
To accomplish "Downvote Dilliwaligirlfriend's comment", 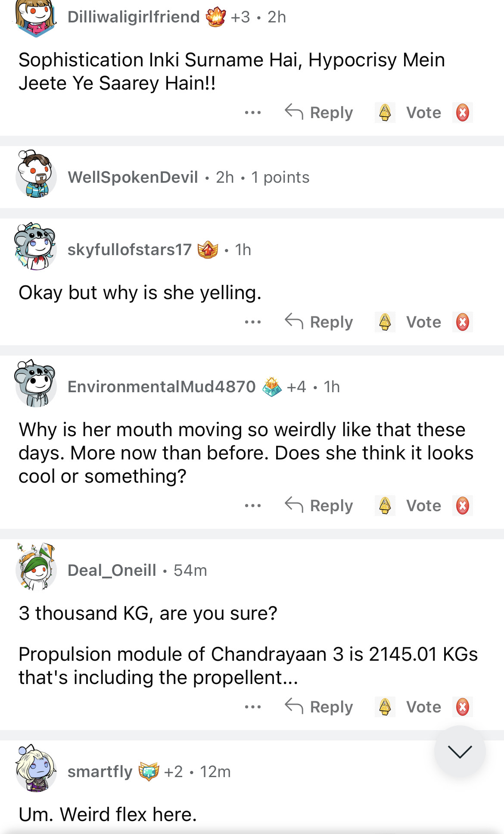I will coord(462,113).
